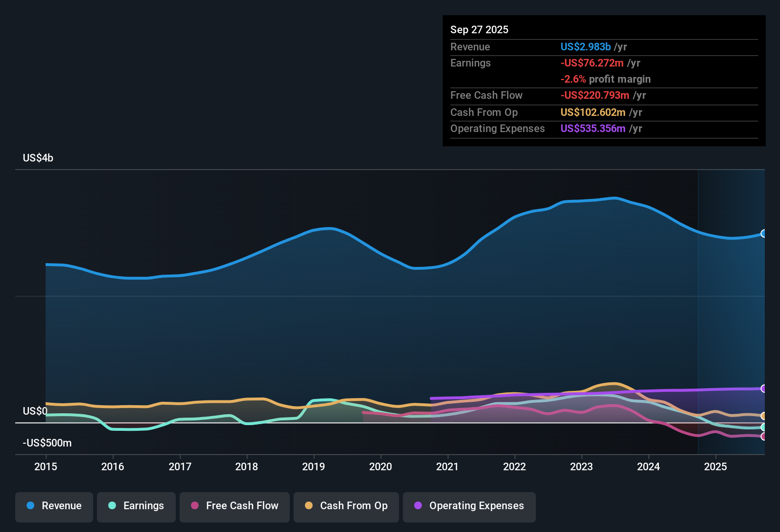Click the Revenue endpoint marker on the chart
This screenshot has width=780, height=532.
pyautogui.click(x=763, y=233)
